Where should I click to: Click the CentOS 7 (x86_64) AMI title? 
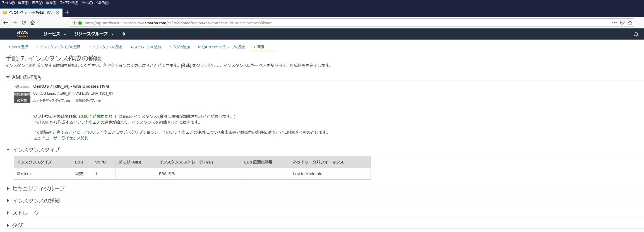click(71, 86)
